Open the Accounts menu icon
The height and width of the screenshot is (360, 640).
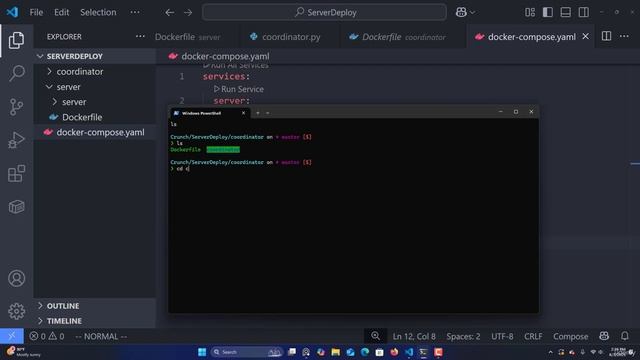(16, 278)
